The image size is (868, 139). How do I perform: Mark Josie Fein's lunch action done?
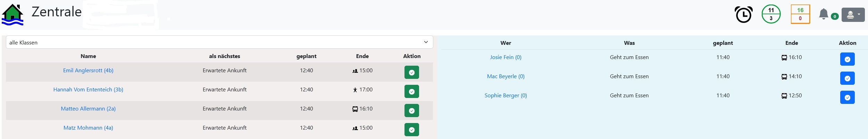coord(847,59)
